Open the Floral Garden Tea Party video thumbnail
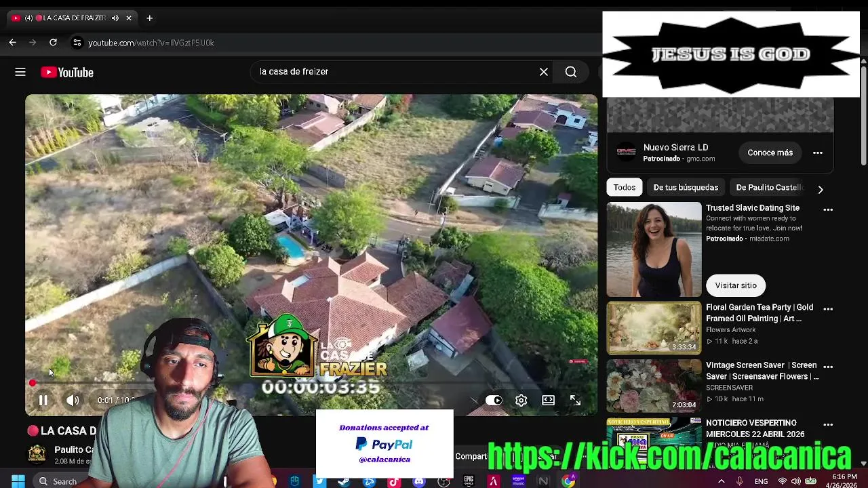868x488 pixels. [x=654, y=328]
